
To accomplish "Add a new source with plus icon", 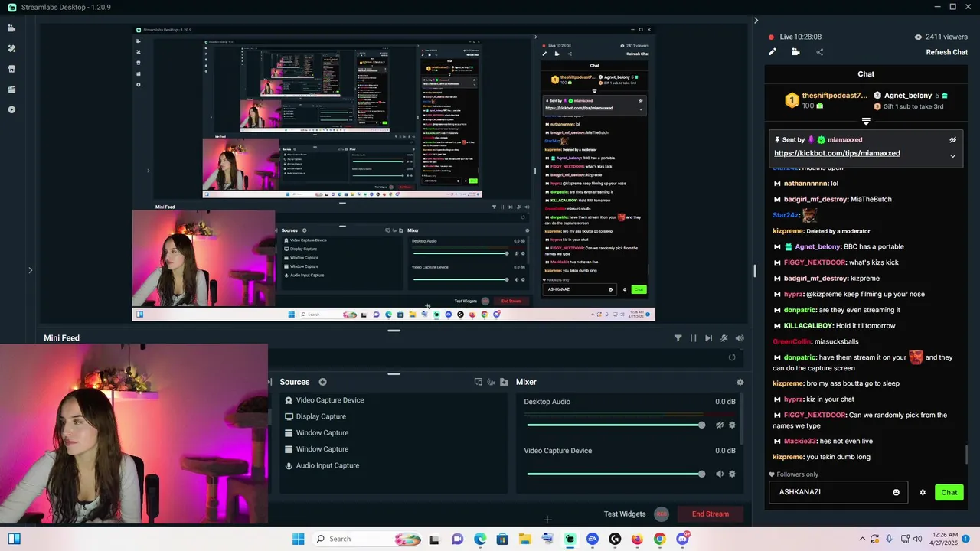I will click(x=322, y=382).
